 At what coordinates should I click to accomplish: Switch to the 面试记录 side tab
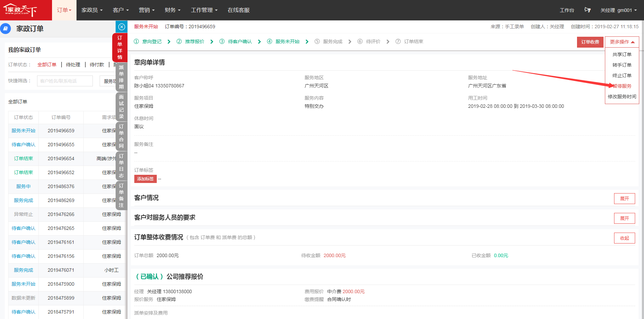[x=121, y=107]
